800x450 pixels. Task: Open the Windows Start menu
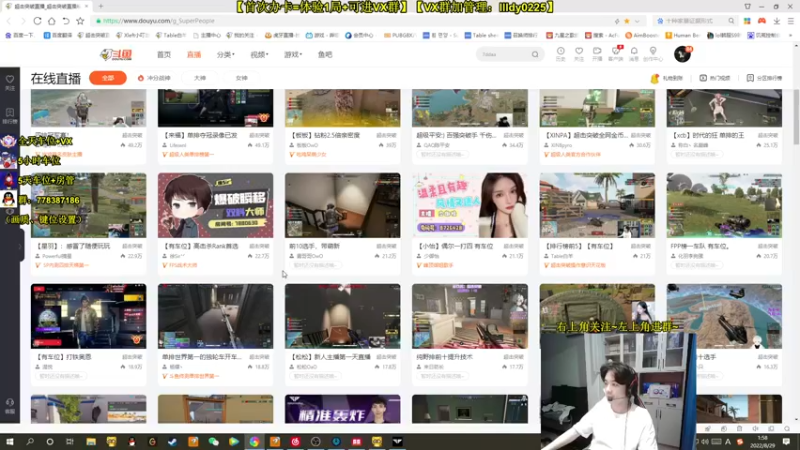[x=10, y=442]
